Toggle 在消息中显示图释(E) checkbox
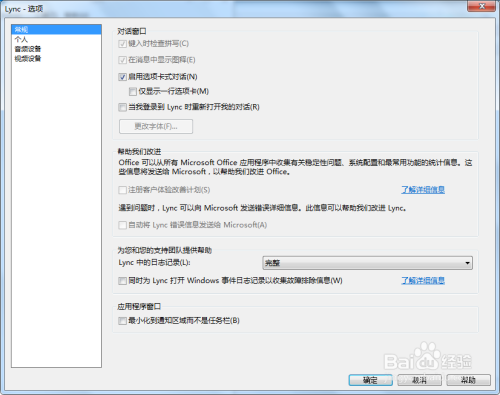This screenshot has height=395, width=500. tap(122, 60)
